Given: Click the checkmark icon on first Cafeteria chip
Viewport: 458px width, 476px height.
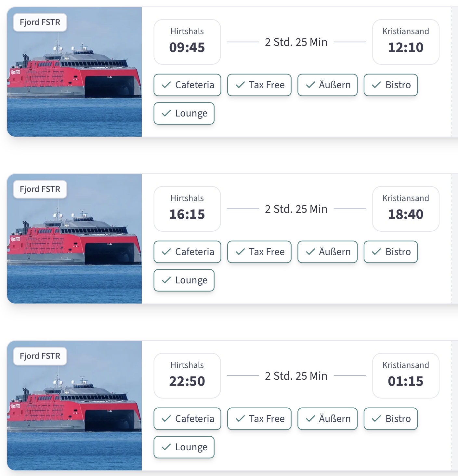Looking at the screenshot, I should point(166,85).
